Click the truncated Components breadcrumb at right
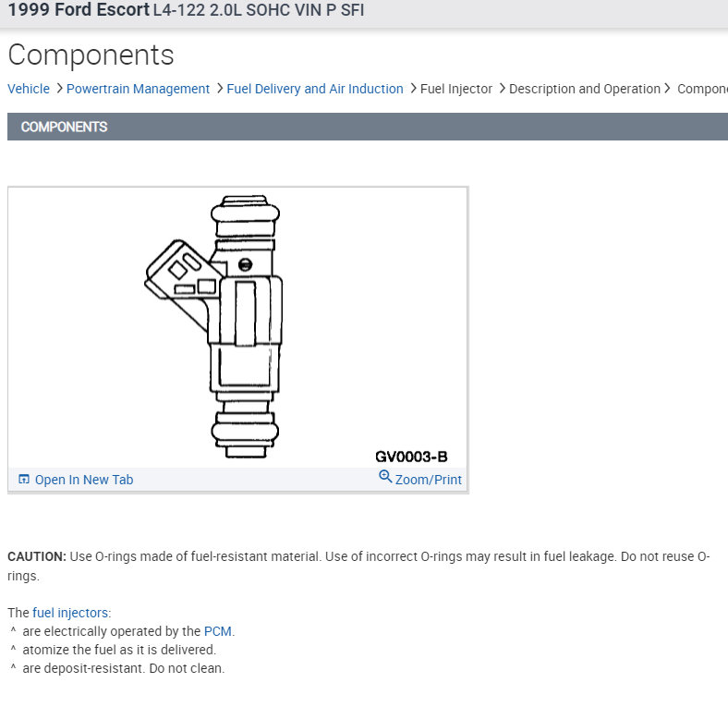This screenshot has height=707, width=728. pyautogui.click(x=702, y=89)
